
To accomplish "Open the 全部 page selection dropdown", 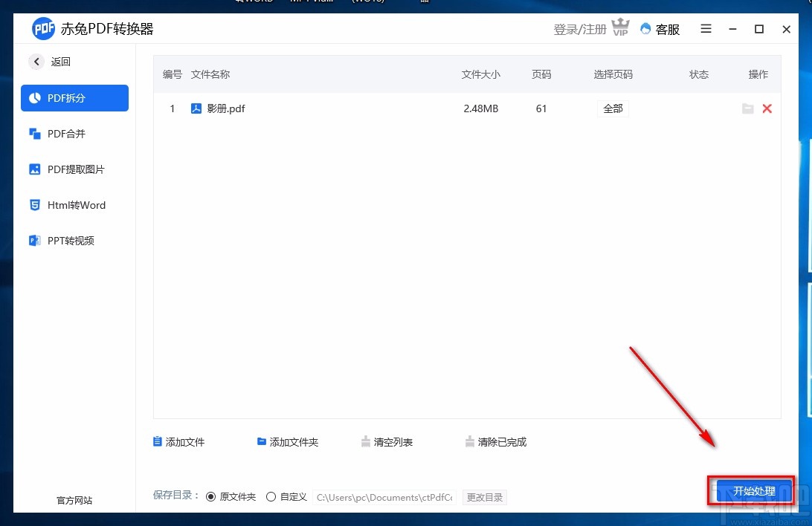I will tap(613, 108).
